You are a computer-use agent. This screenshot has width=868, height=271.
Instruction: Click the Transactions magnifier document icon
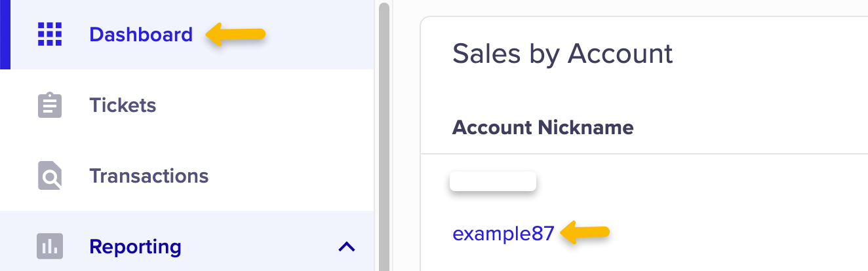pos(50,176)
